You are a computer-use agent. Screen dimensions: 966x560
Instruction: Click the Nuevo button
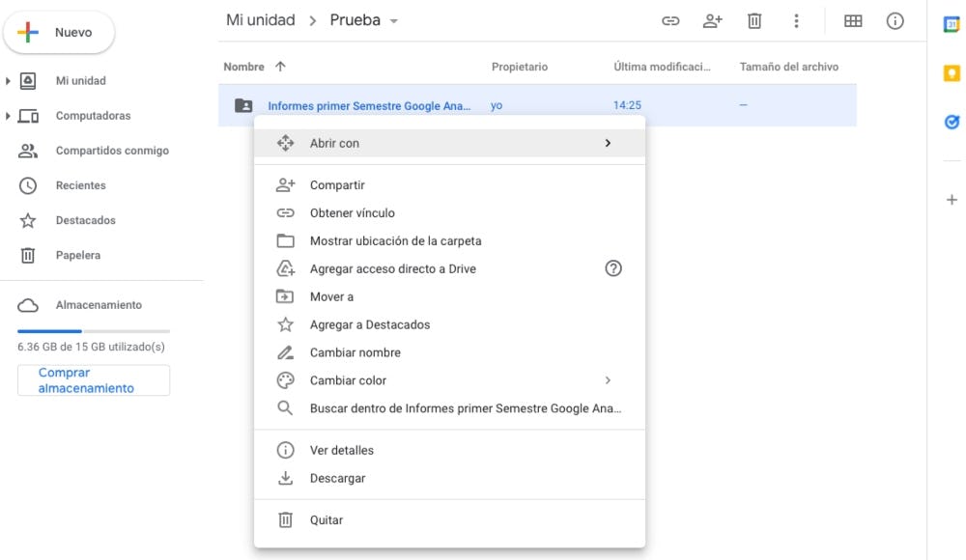click(60, 33)
